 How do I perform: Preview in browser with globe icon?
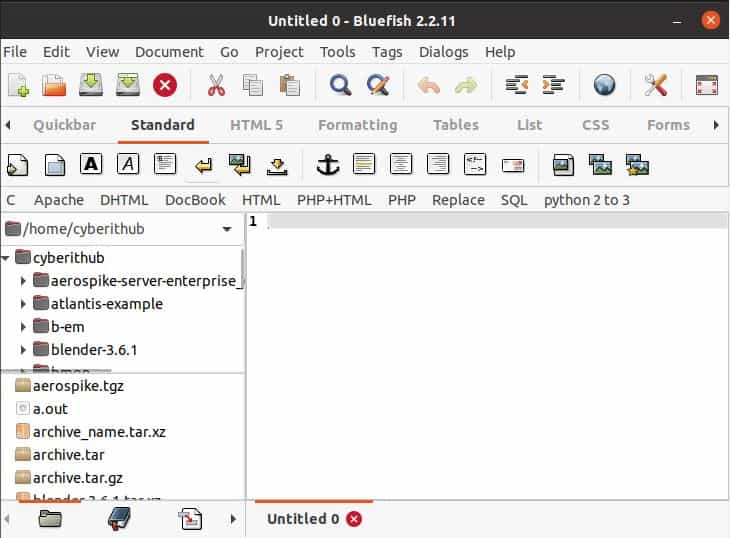pos(604,85)
